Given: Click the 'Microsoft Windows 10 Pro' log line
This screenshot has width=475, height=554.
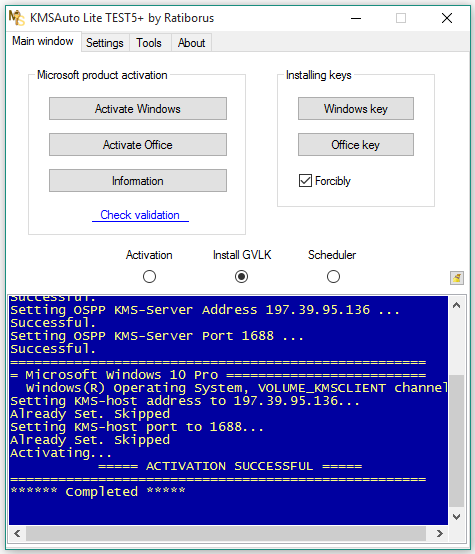Looking at the screenshot, I should tap(218, 375).
